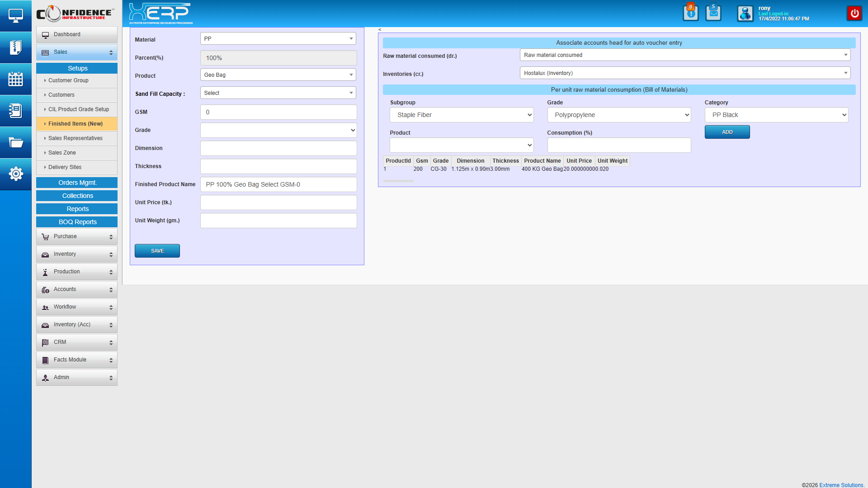View notifications via the alert icon with 0 badge

coord(690,13)
